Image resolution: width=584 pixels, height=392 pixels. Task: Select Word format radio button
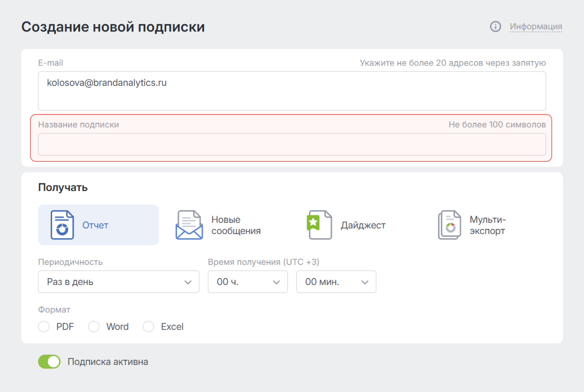(x=94, y=326)
